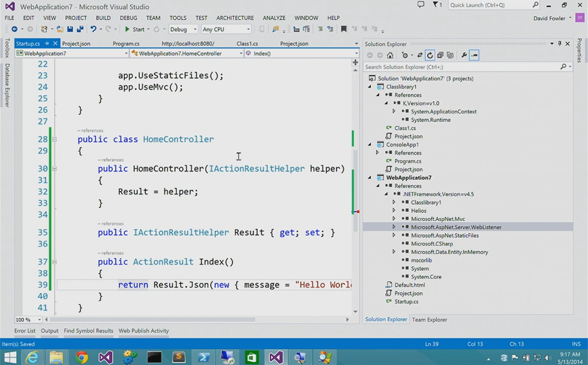Click the Solution Explorer Home icon
Image resolution: width=588 pixels, height=365 pixels.
[390, 56]
